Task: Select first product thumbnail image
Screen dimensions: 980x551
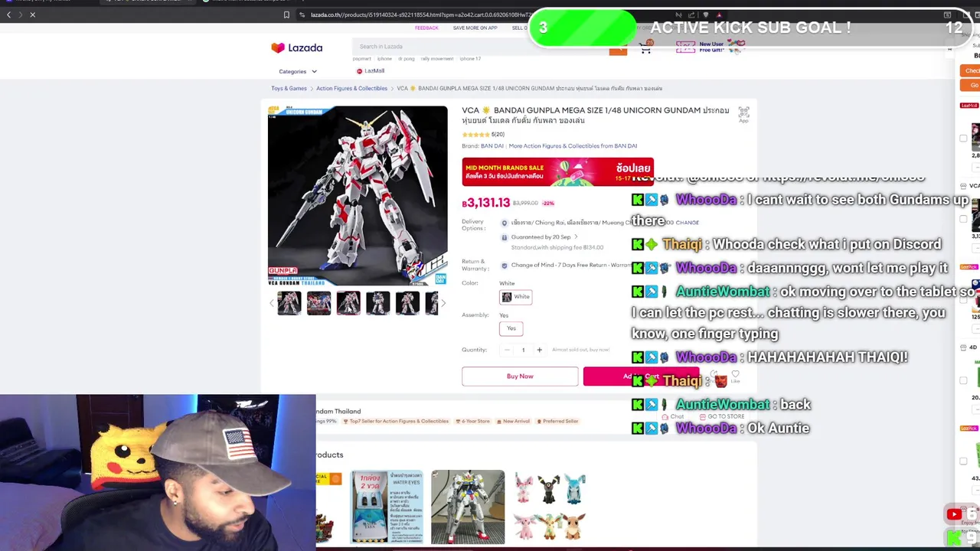Action: click(x=289, y=303)
